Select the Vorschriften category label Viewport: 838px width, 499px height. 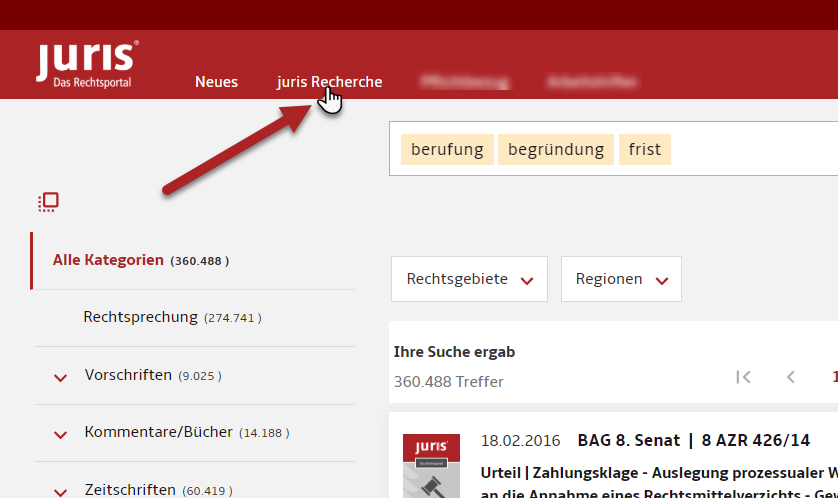click(128, 375)
